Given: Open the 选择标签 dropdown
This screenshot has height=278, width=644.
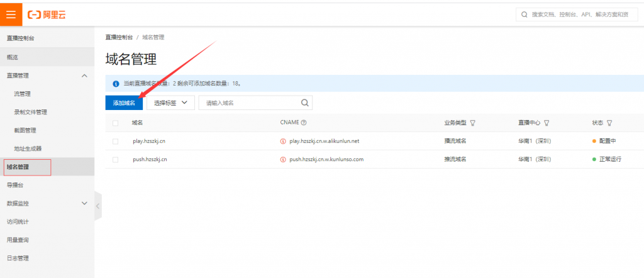Looking at the screenshot, I should [x=170, y=103].
